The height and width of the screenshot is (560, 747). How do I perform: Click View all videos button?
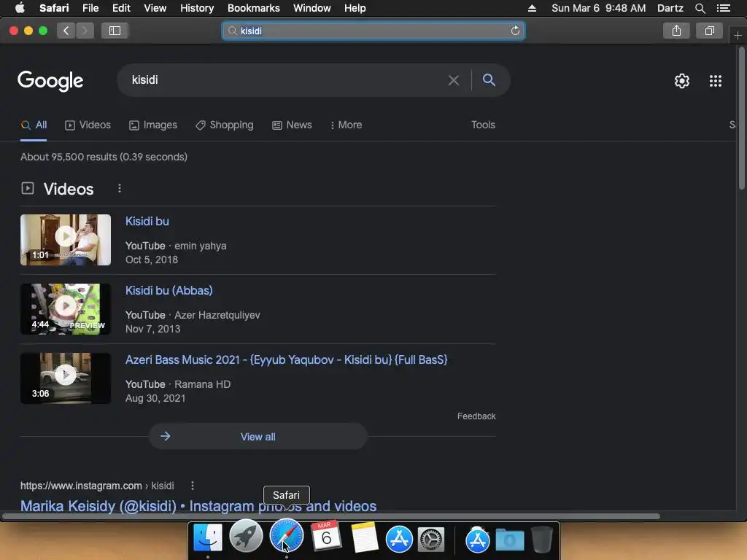pos(258,436)
